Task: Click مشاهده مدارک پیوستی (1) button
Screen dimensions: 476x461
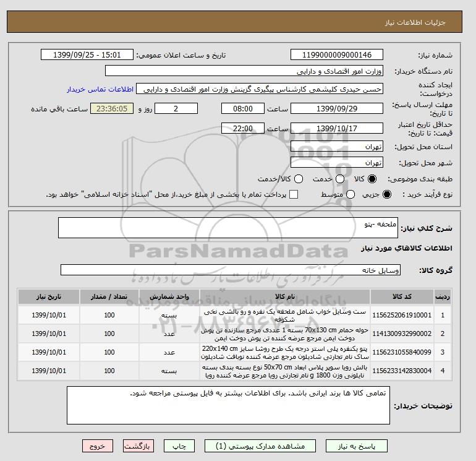Action: pos(260,446)
